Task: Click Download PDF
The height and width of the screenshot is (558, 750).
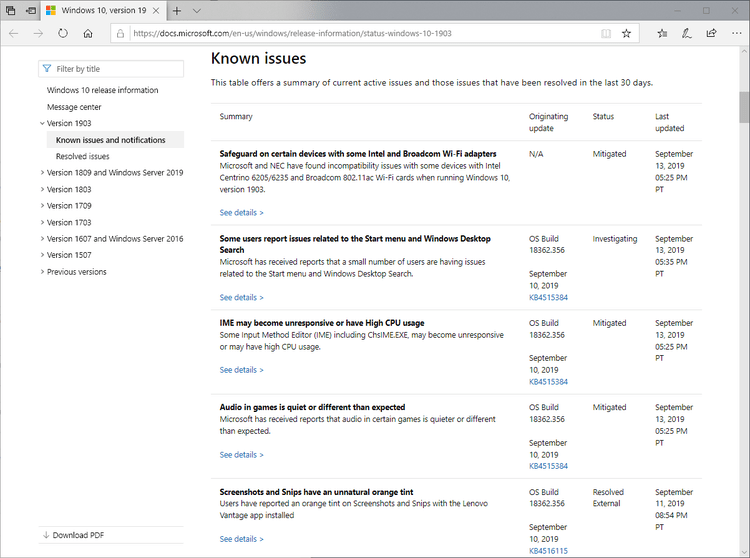Action: pyautogui.click(x=78, y=535)
